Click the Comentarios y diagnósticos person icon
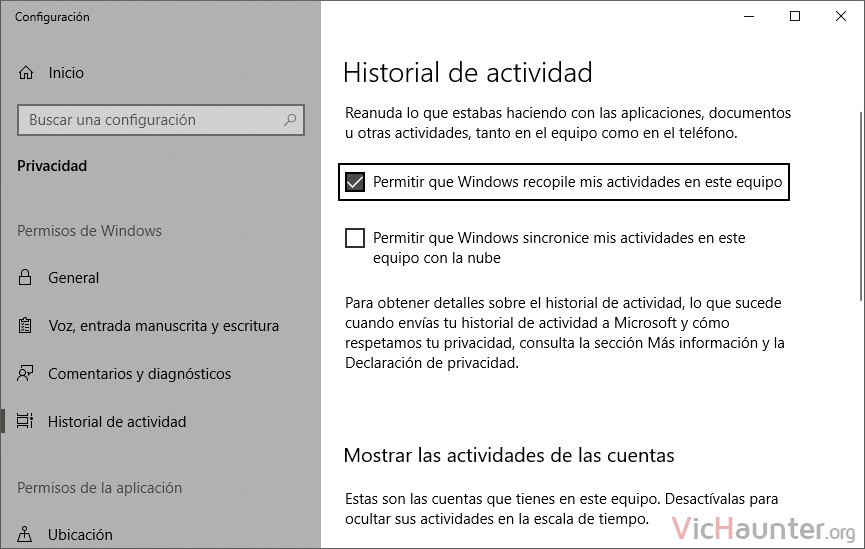The image size is (865, 549). point(25,374)
